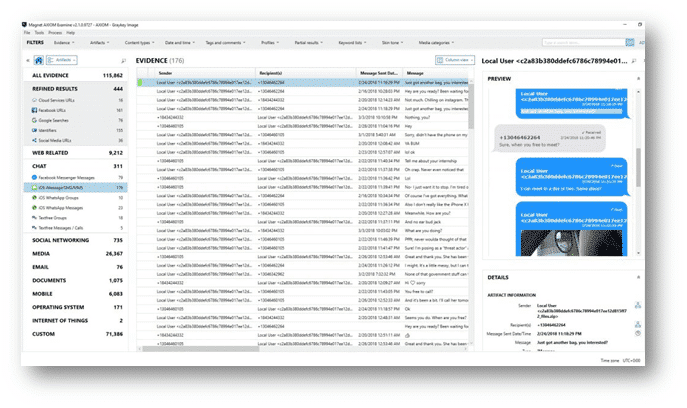Viewport: 687px width, 408px height.
Task: Open the Help menu
Action: 71,33
